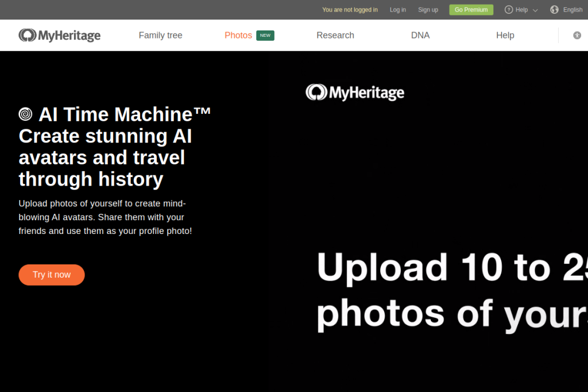Click the MyHeritage logo in navigation bar
This screenshot has width=588, height=392.
[60, 35]
